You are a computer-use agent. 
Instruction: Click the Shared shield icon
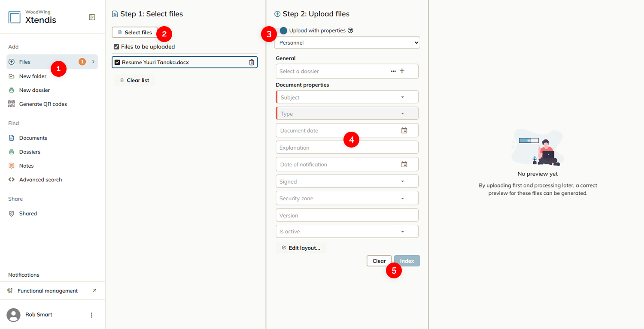click(x=12, y=214)
